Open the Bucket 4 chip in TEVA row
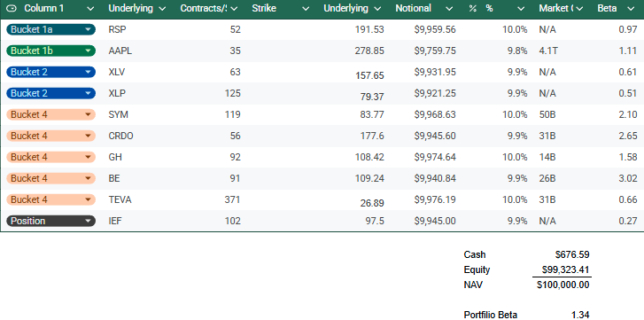644x320 pixels. tap(50, 200)
